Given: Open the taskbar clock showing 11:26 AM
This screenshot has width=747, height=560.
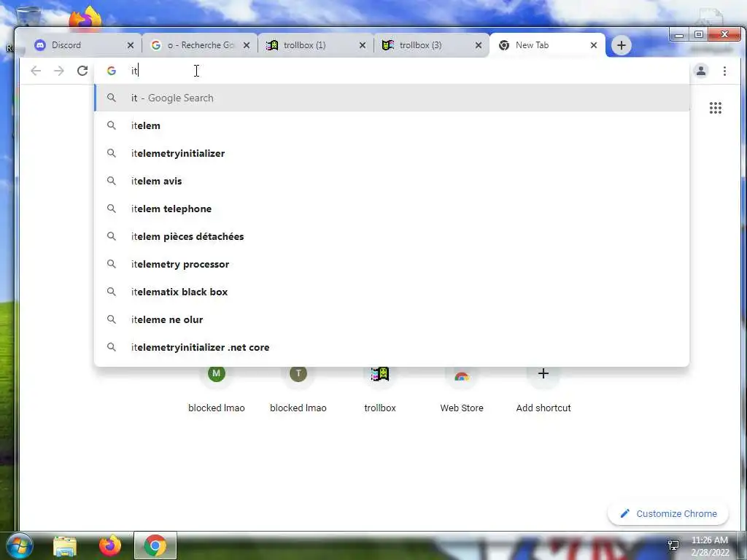Looking at the screenshot, I should (710, 546).
